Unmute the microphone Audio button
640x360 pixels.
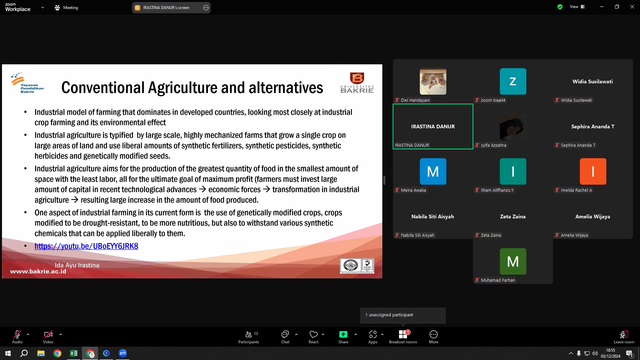[x=17, y=337]
